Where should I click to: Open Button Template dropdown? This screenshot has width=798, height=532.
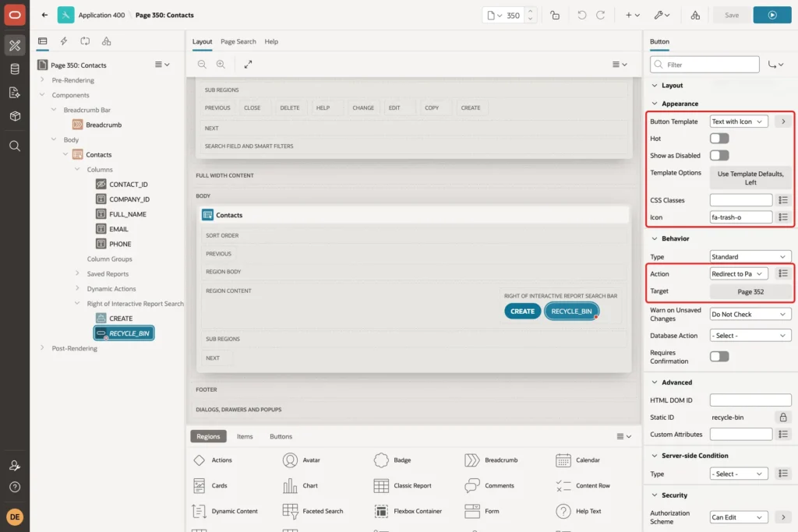[739, 122]
